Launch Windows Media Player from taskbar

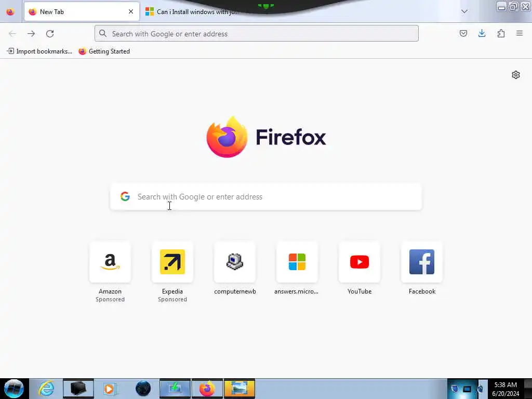click(x=110, y=389)
